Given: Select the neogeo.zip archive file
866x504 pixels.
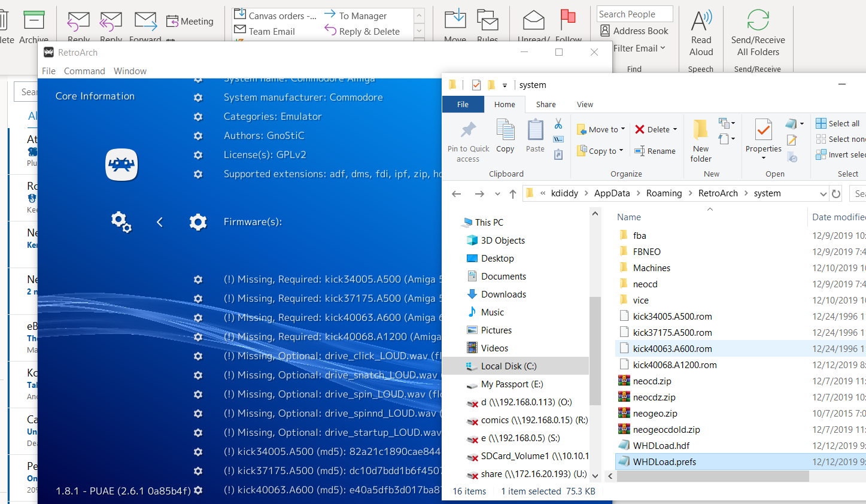Looking at the screenshot, I should point(655,413).
